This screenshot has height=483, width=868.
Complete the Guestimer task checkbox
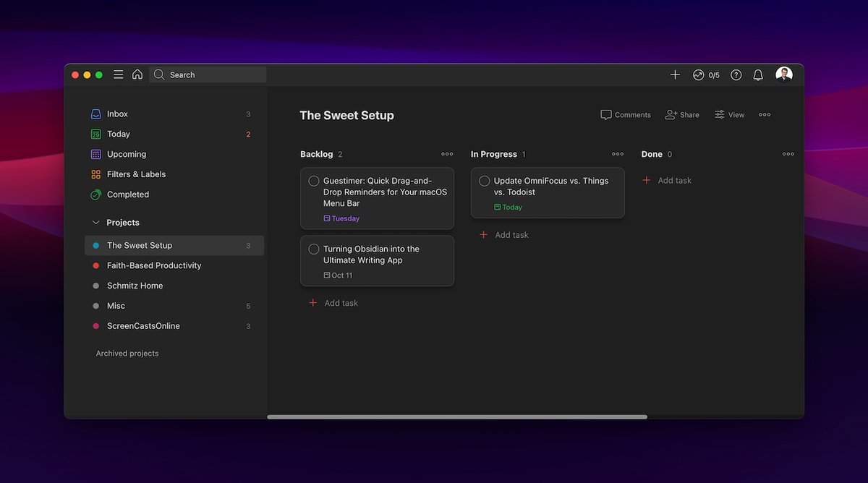(314, 181)
